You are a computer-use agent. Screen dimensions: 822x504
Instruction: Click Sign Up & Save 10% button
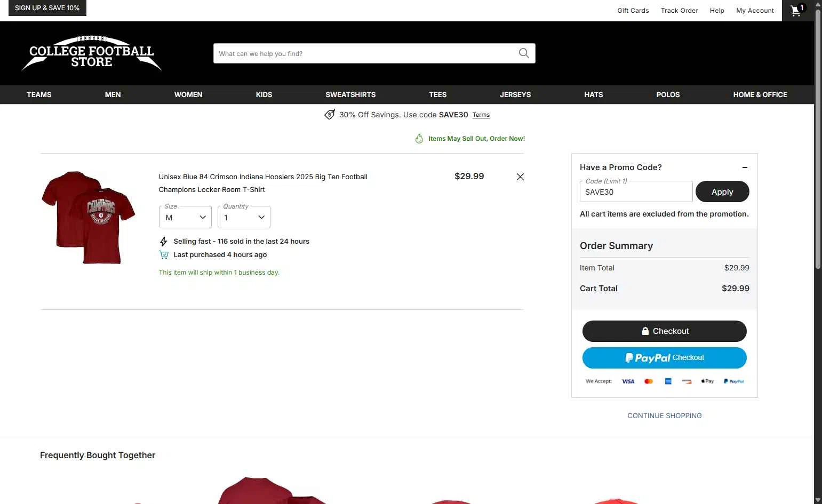[x=47, y=8]
